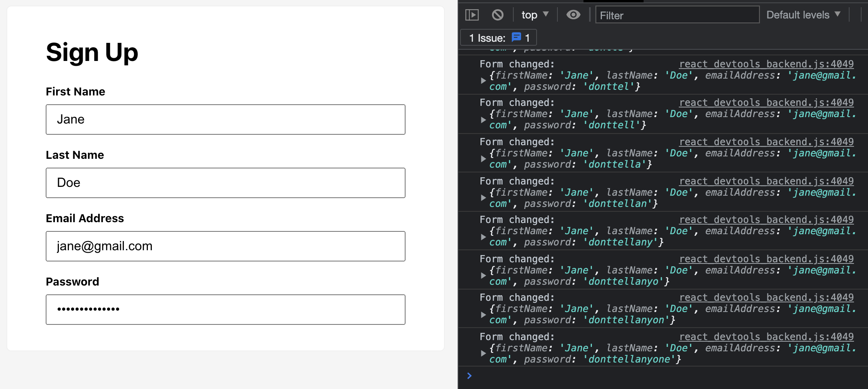The width and height of the screenshot is (868, 389).
Task: Open source link of the first Form changed log
Action: coord(766,64)
